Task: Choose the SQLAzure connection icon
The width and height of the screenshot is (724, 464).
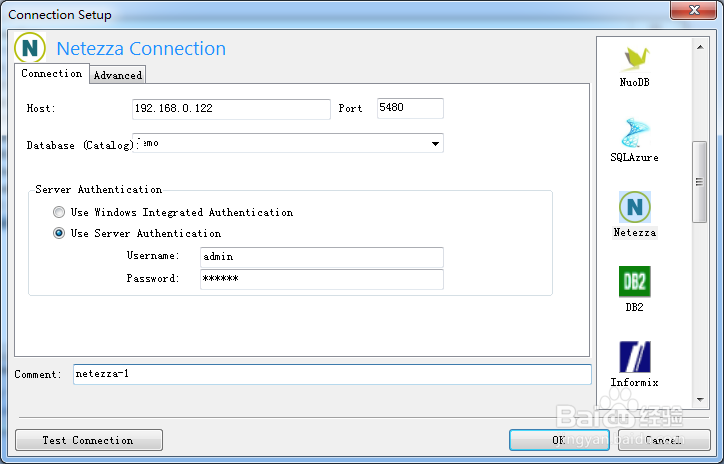Action: click(x=634, y=133)
